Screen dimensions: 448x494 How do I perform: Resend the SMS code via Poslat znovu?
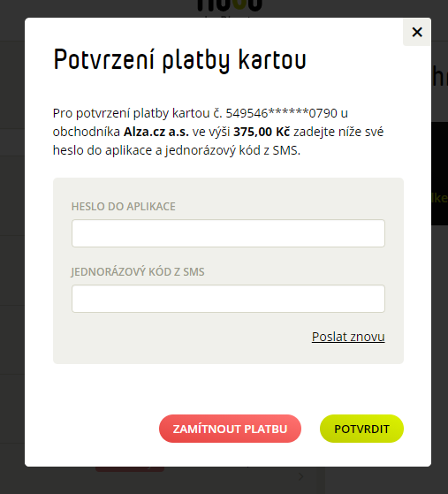coord(348,337)
